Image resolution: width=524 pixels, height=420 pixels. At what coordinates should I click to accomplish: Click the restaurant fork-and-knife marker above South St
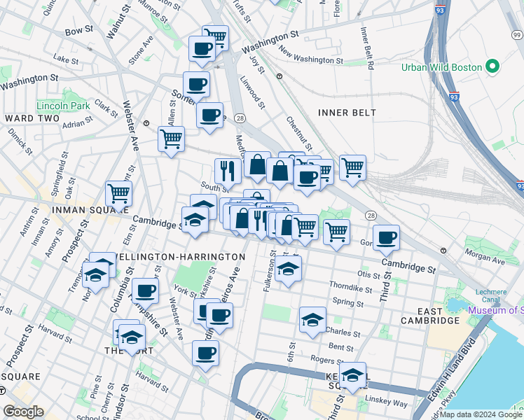(228, 171)
